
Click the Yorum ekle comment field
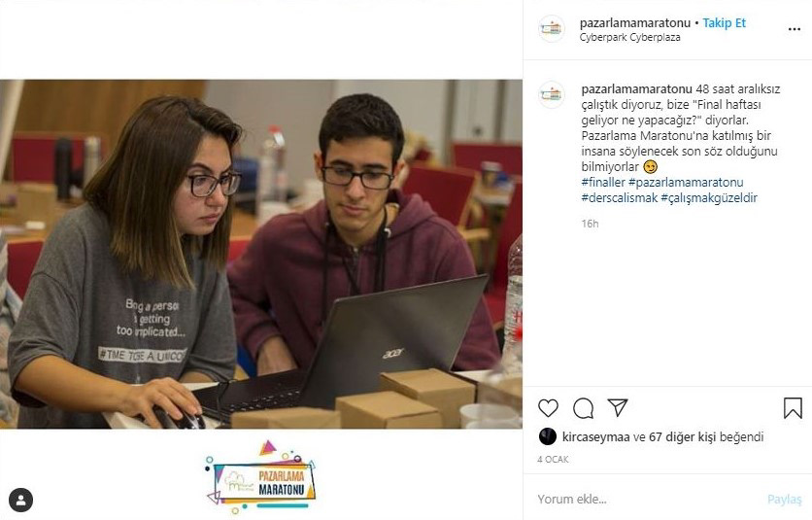click(x=647, y=499)
